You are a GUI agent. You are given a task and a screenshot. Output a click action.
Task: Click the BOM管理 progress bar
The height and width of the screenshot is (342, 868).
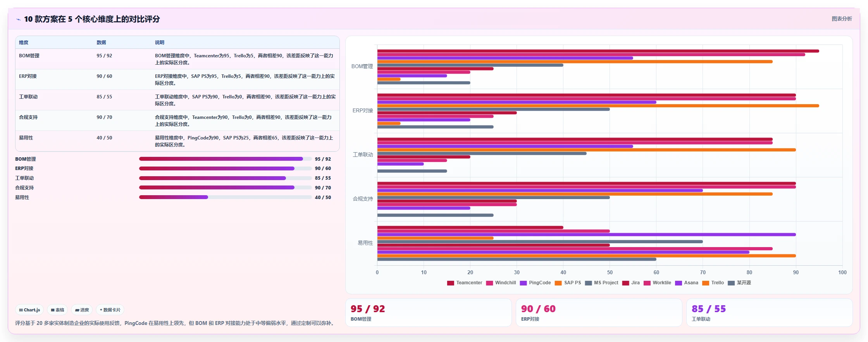(225, 159)
